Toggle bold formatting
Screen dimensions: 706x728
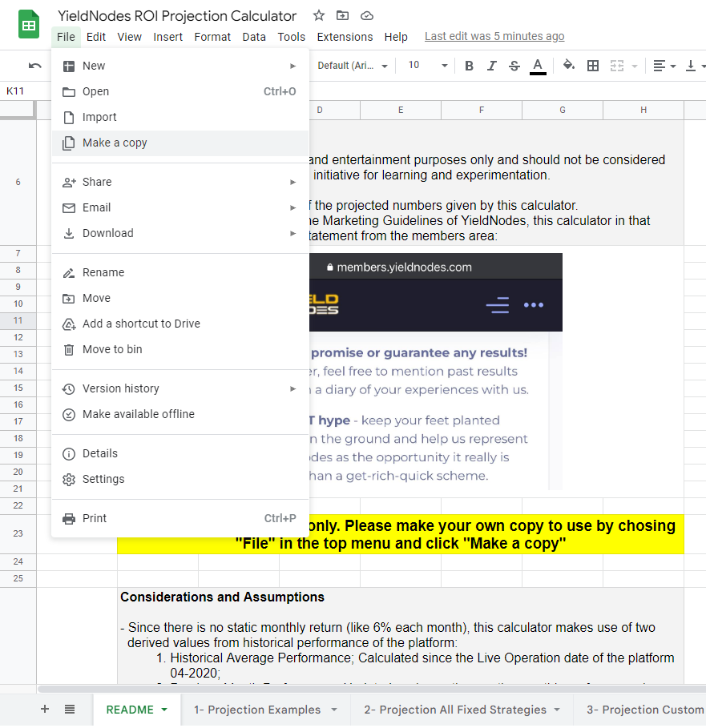tap(469, 66)
